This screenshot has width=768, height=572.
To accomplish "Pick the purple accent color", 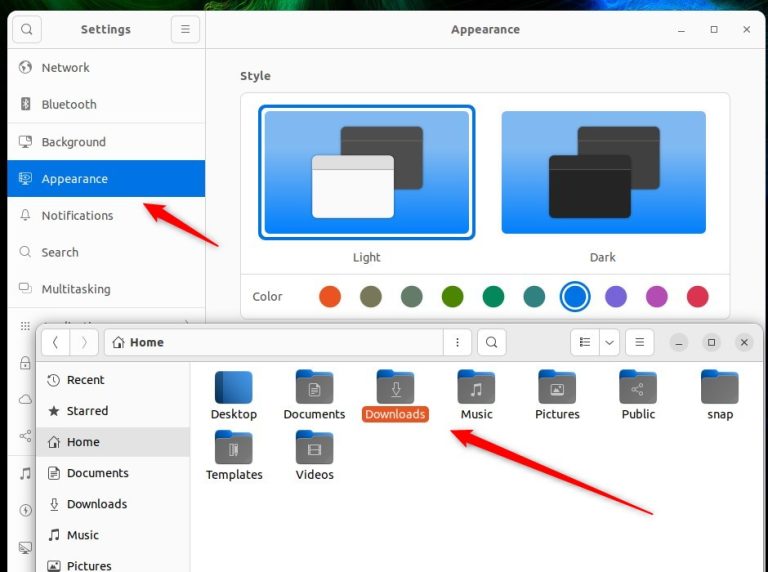I will 616,297.
